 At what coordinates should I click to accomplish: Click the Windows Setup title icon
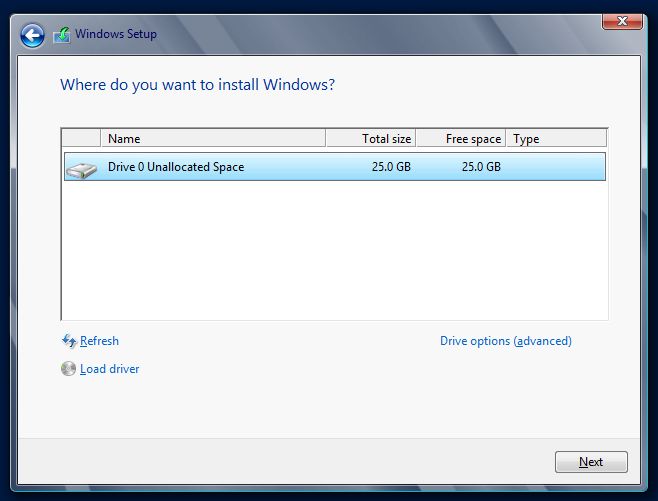(x=62, y=35)
